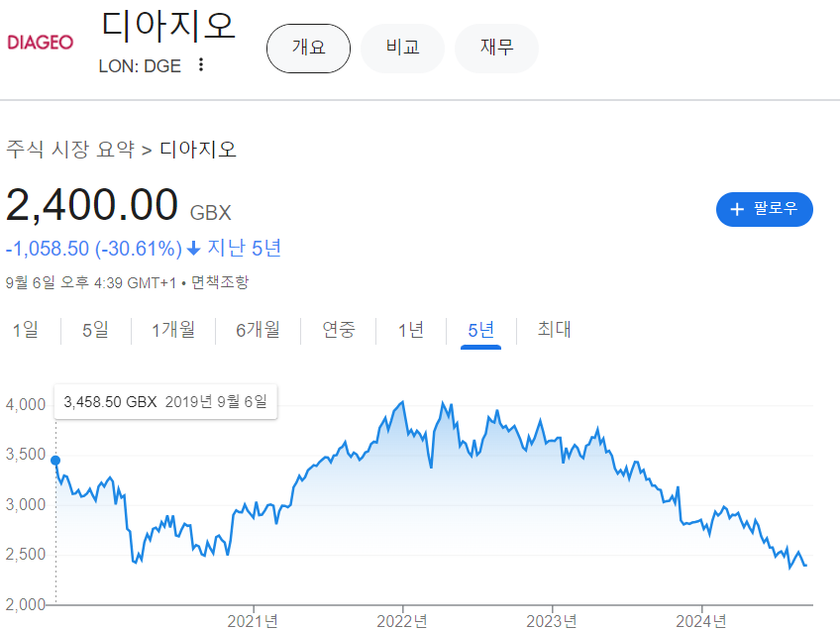
Task: Open the 면책조항 disclaimer link
Action: [220, 282]
